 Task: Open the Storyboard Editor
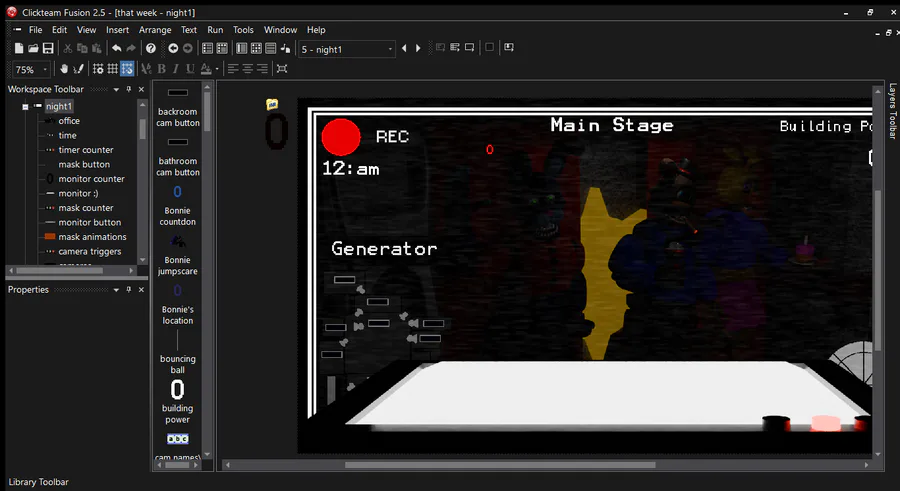[x=208, y=48]
